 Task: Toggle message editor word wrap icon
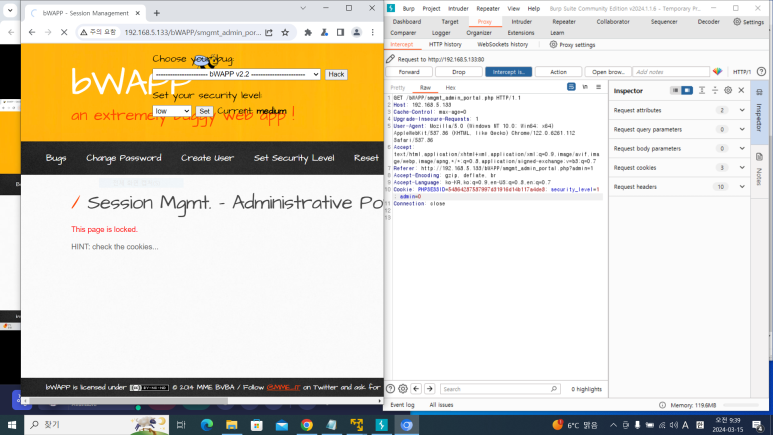(x=571, y=87)
